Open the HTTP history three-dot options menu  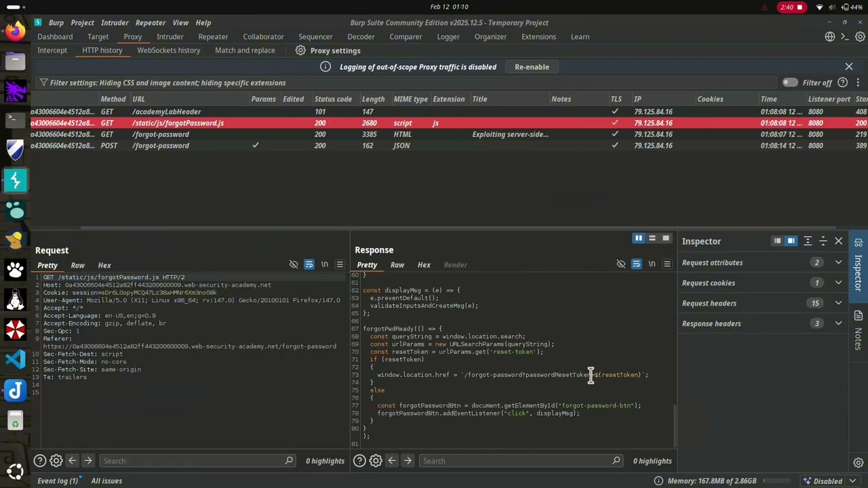click(858, 83)
